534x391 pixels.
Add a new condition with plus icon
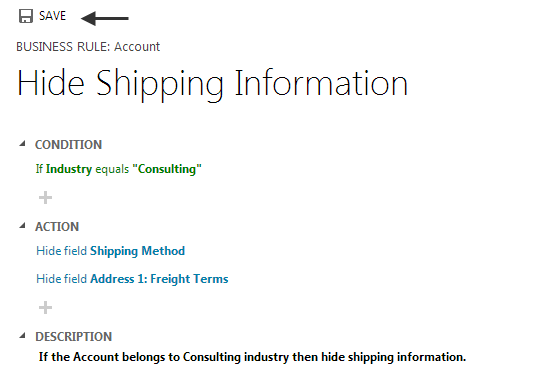pos(45,198)
